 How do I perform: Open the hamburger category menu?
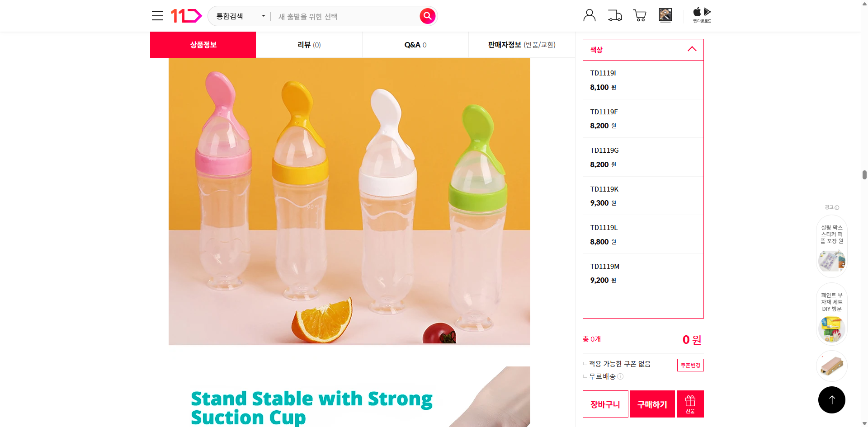(157, 16)
